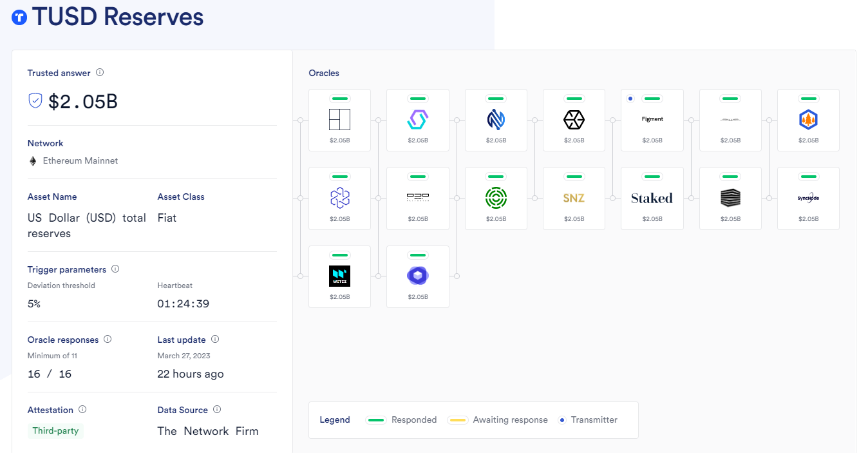The width and height of the screenshot is (868, 453).
Task: Click the TUSD Reserves page title
Action: [118, 17]
